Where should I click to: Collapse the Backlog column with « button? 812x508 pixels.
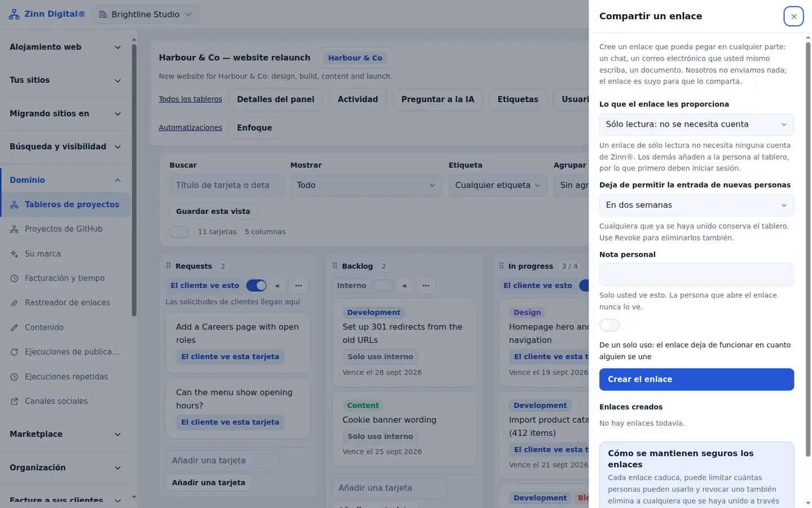coord(404,286)
